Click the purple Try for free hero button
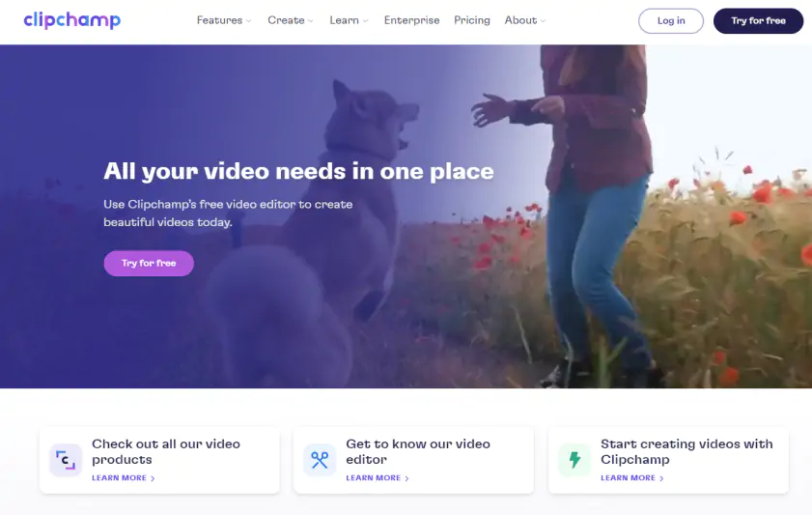Viewport: 812px width, 515px height. tap(149, 263)
